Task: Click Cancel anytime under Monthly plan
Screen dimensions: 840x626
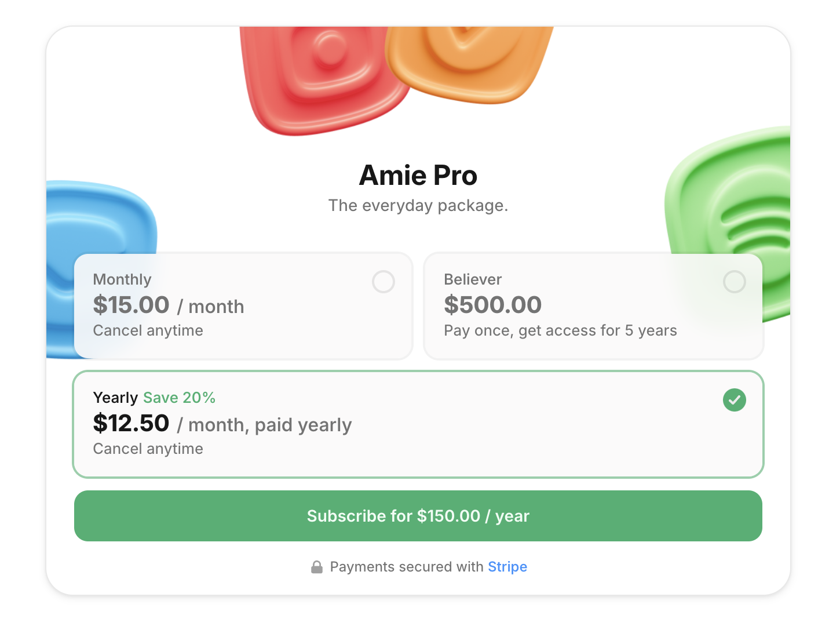Action: [148, 330]
